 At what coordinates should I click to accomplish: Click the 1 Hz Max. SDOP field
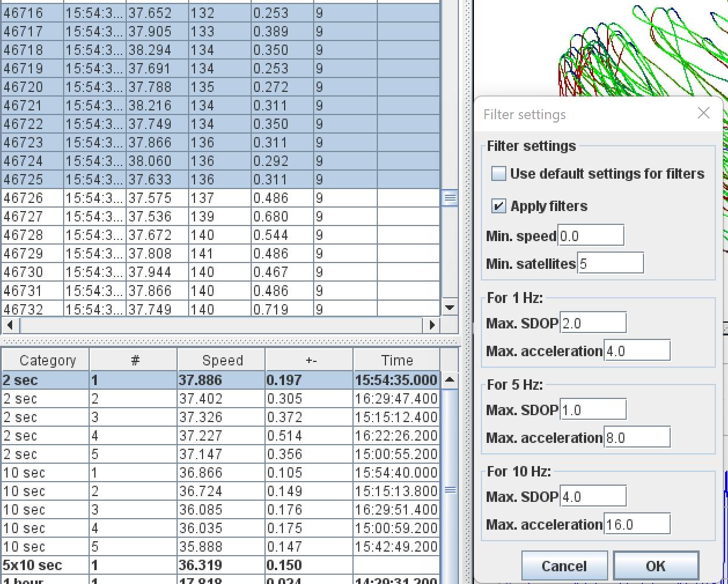(593, 323)
